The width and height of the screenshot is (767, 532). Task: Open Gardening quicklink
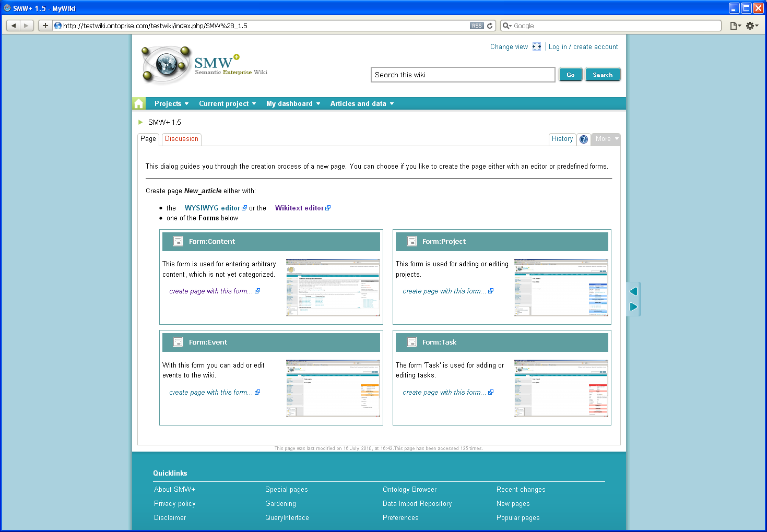pos(280,504)
